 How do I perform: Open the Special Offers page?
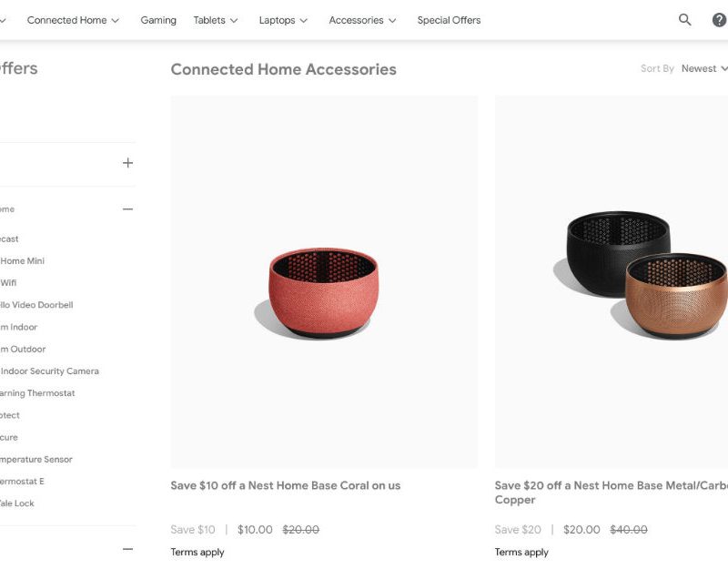click(x=449, y=20)
